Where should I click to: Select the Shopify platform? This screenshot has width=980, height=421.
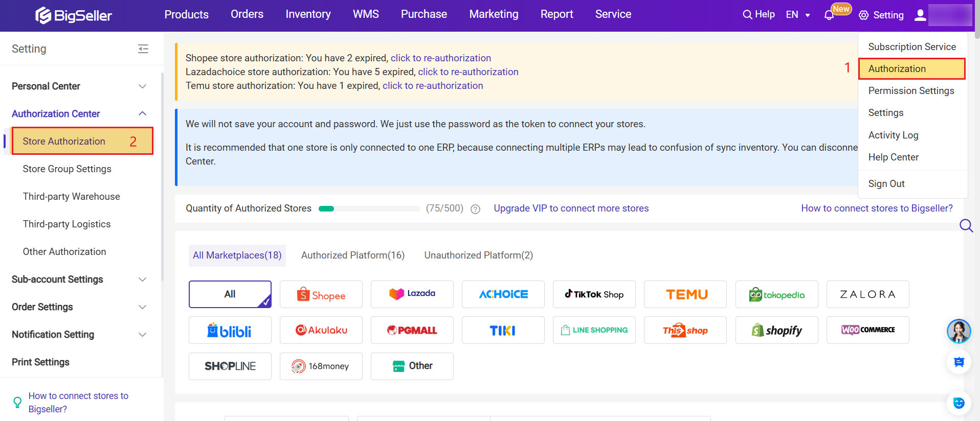(x=777, y=330)
